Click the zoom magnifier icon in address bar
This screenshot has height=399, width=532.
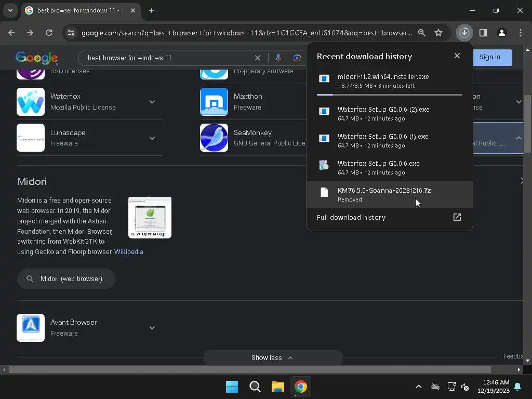422,33
